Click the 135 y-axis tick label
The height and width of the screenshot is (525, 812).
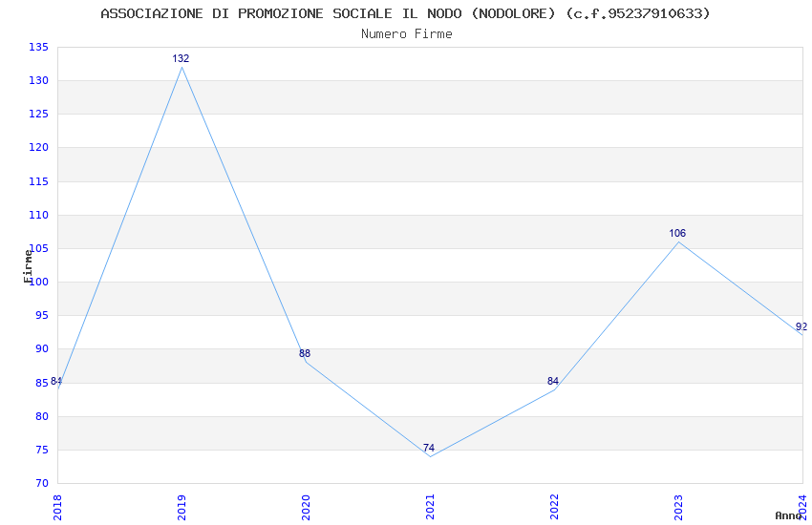tap(38, 47)
